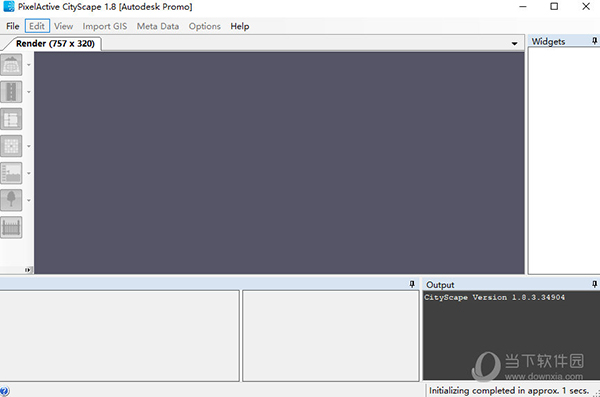
Task: Choose the city block grid tool
Action: tap(11, 146)
